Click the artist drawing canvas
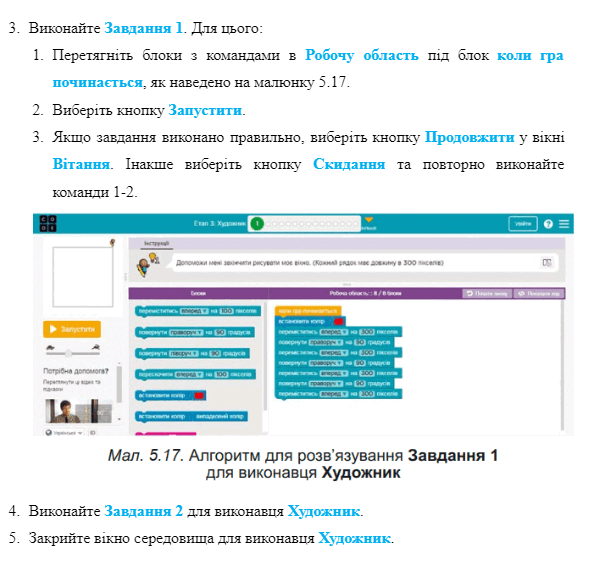 tap(83, 277)
